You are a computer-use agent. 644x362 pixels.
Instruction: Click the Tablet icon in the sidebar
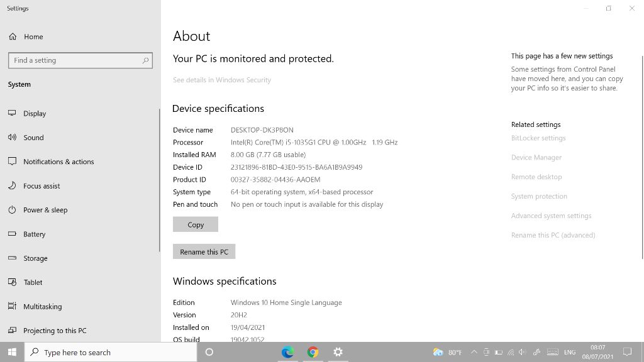coord(13,282)
